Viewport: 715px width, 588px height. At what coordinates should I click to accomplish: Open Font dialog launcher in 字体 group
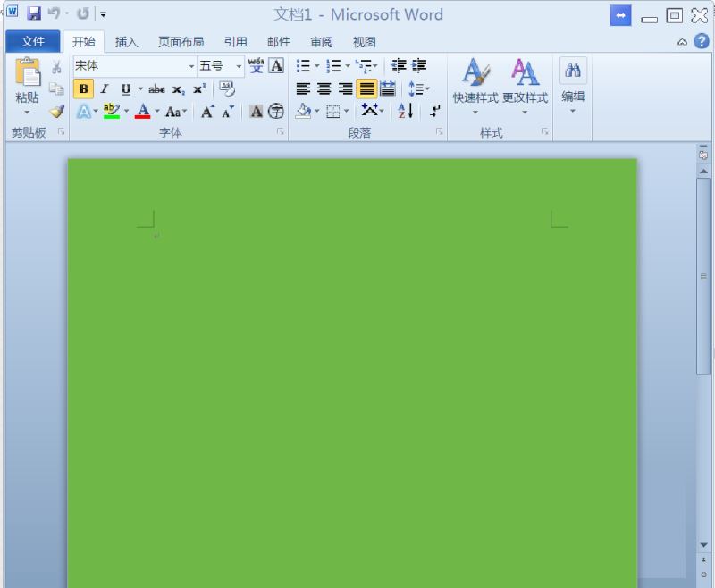(x=281, y=131)
